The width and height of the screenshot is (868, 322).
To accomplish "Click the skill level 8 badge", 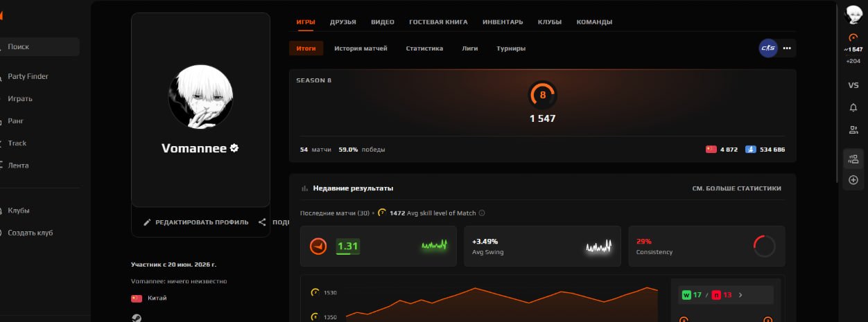I will [543, 95].
